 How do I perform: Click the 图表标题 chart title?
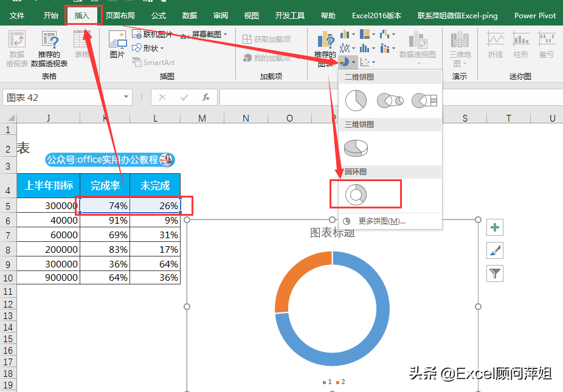[x=333, y=233]
